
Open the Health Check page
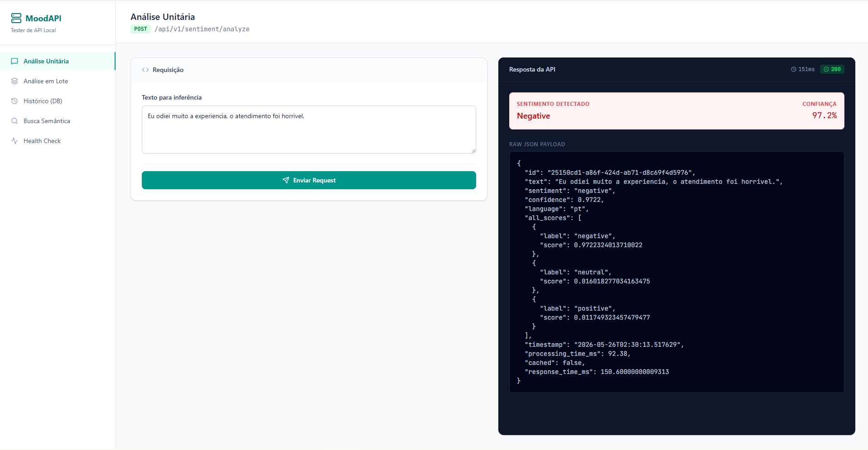click(x=58, y=141)
